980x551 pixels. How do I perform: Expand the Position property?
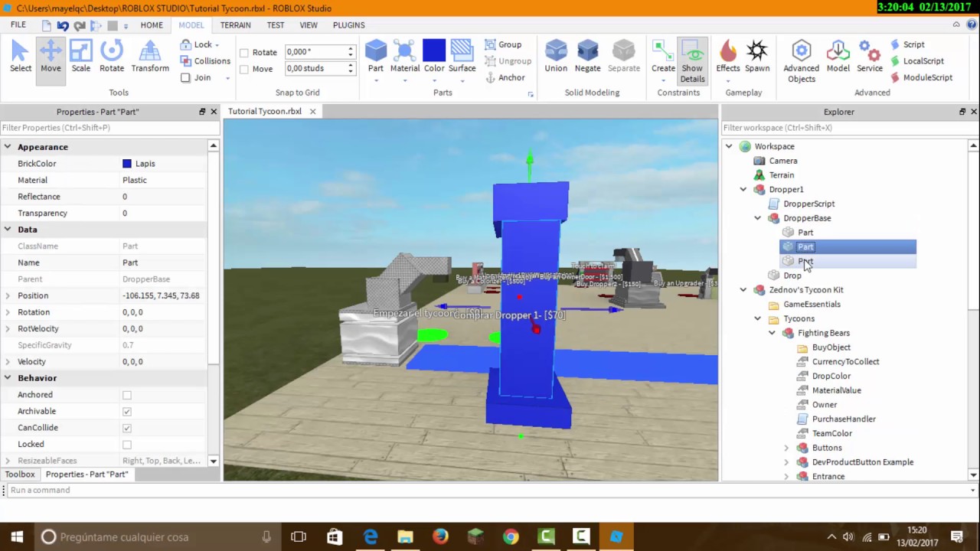(7, 295)
